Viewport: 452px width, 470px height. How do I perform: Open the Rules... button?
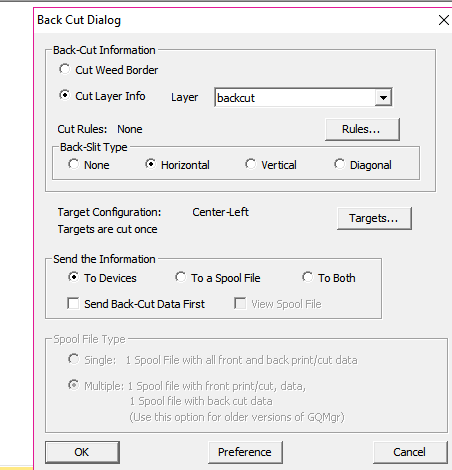click(x=362, y=129)
